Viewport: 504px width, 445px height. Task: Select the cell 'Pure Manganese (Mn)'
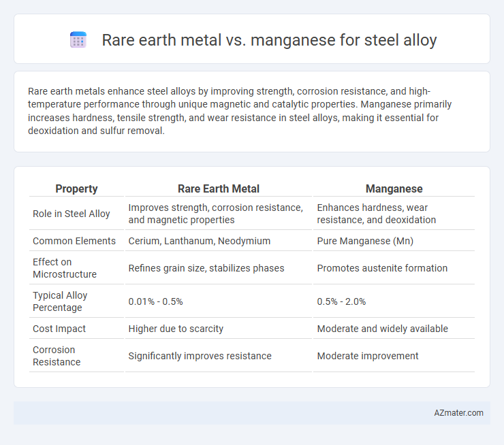tap(365, 241)
